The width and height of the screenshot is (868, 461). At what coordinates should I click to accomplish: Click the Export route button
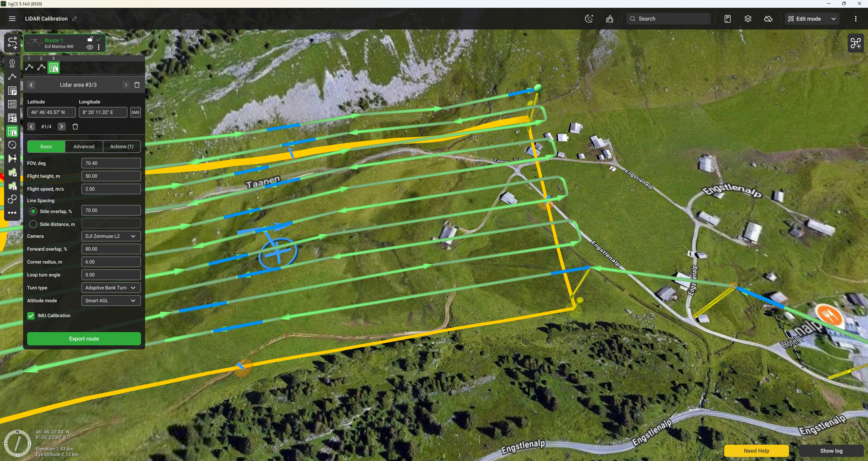84,339
